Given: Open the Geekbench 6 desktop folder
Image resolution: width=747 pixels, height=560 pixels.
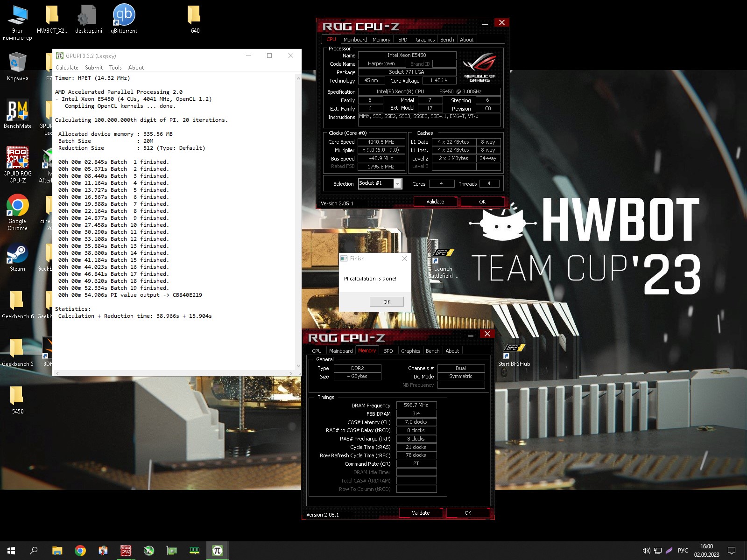Looking at the screenshot, I should pos(17,305).
